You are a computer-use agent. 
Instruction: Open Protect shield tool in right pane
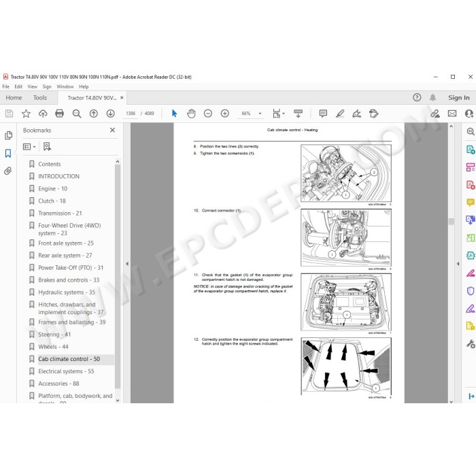tap(471, 291)
